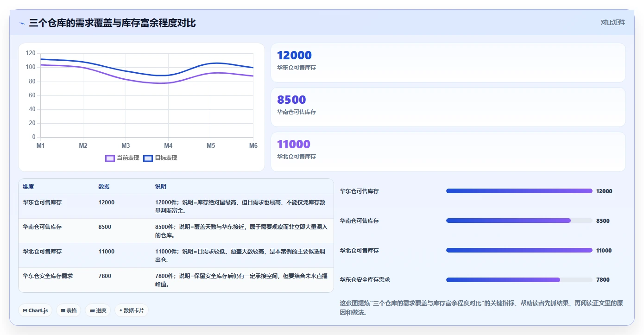Click the 8500 value in the table
This screenshot has width=644, height=335.
pos(105,227)
